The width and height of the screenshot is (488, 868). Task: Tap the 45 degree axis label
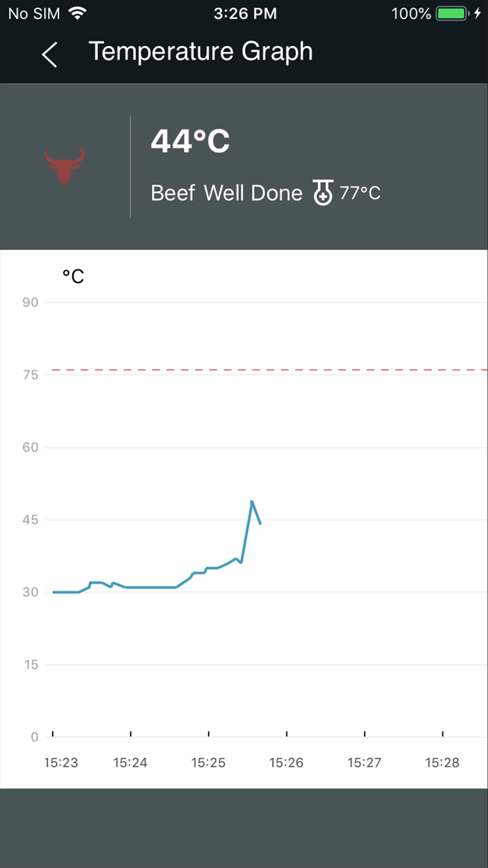(x=30, y=520)
